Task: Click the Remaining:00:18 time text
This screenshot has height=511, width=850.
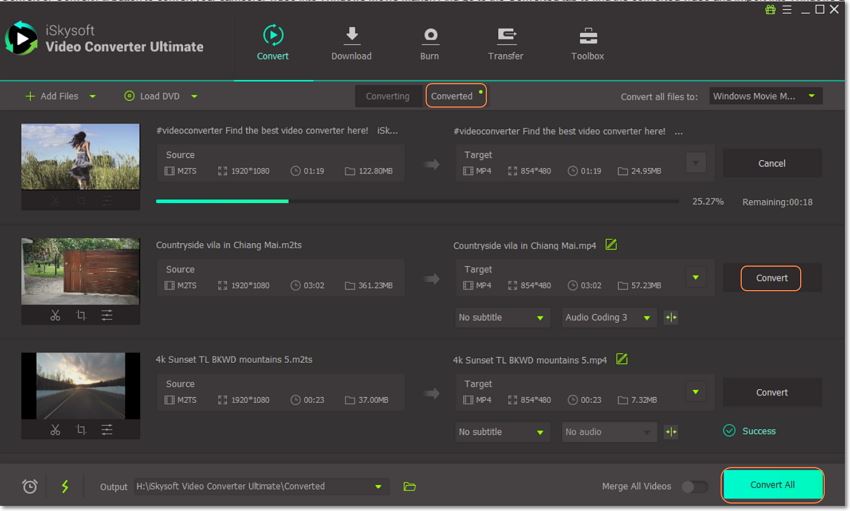Action: (x=777, y=202)
